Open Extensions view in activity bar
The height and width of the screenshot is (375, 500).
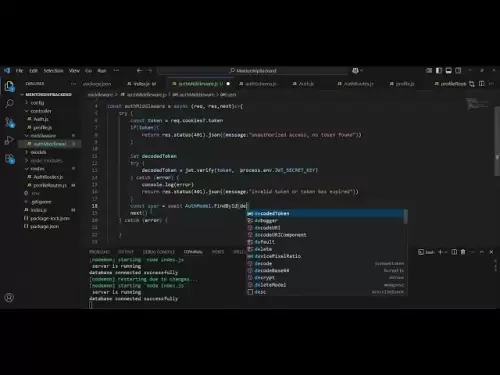(9, 159)
